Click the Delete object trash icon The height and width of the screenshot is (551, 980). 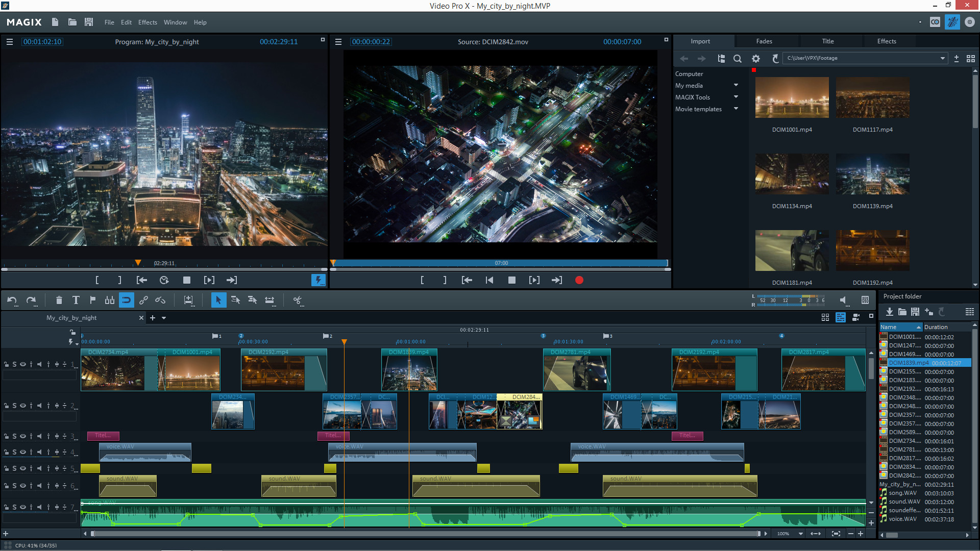[x=59, y=300]
